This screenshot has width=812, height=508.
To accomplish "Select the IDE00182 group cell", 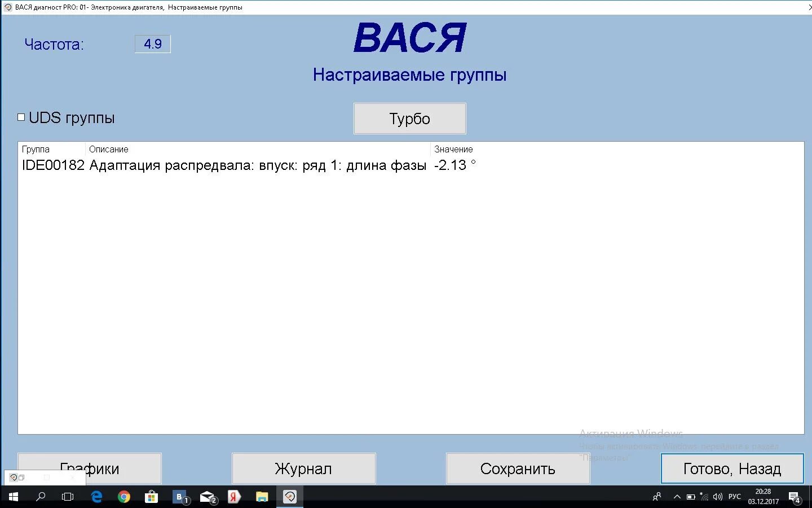I will click(x=53, y=165).
